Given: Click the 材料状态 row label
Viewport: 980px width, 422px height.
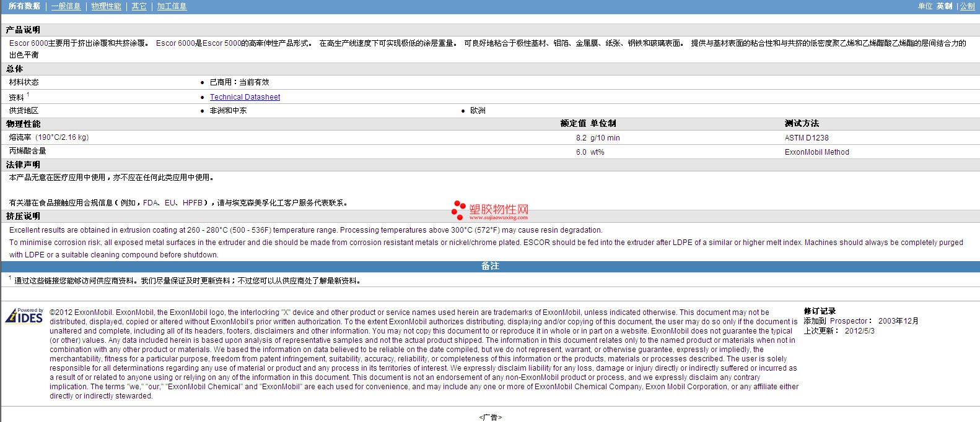Looking at the screenshot, I should point(24,82).
